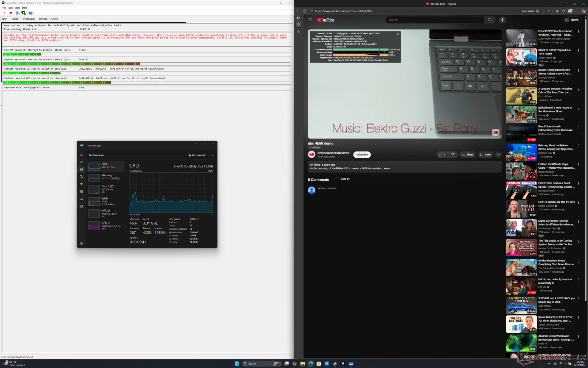Click YouTube Sign in button
This screenshot has height=368, width=588.
572,20
